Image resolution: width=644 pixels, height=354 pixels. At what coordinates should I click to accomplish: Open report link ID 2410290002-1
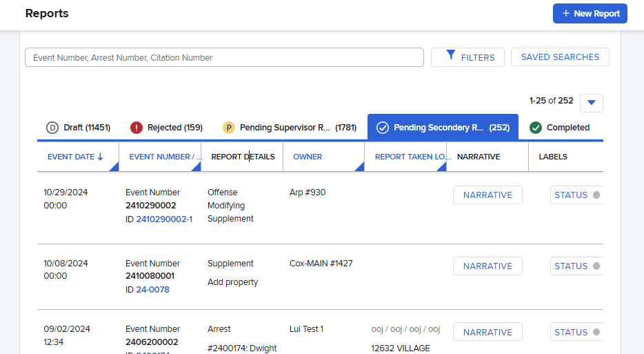(x=164, y=219)
